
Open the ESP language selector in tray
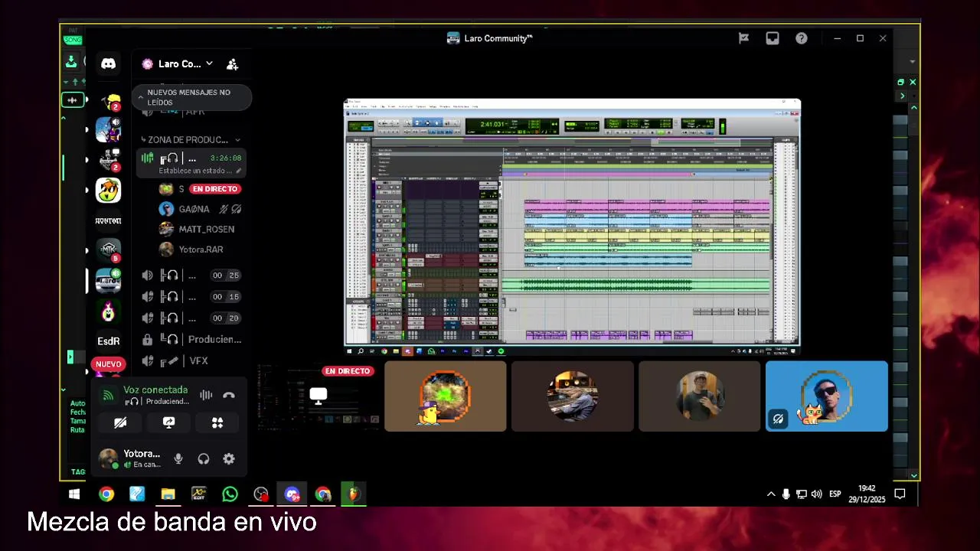[x=835, y=494]
